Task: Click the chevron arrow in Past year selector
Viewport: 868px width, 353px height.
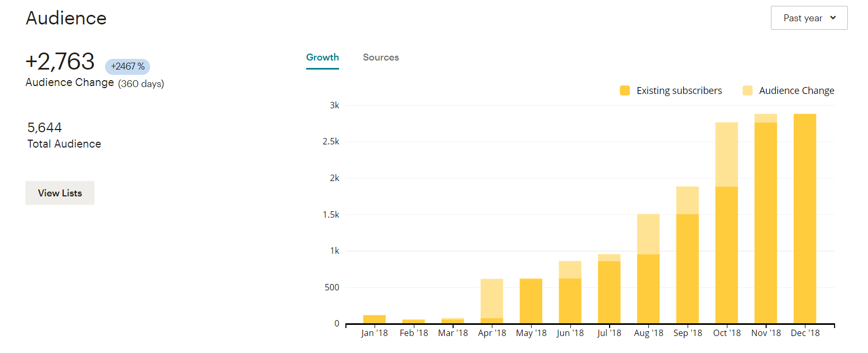Action: pos(833,18)
